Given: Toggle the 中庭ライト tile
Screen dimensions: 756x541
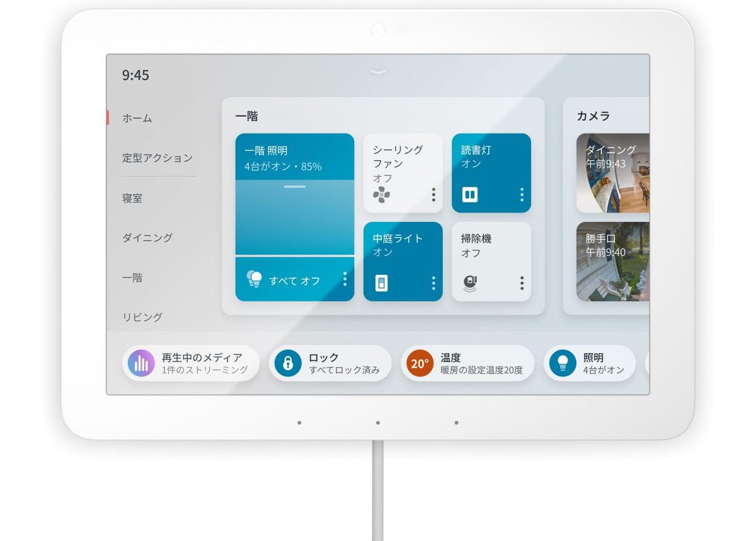Looking at the screenshot, I should 403,261.
